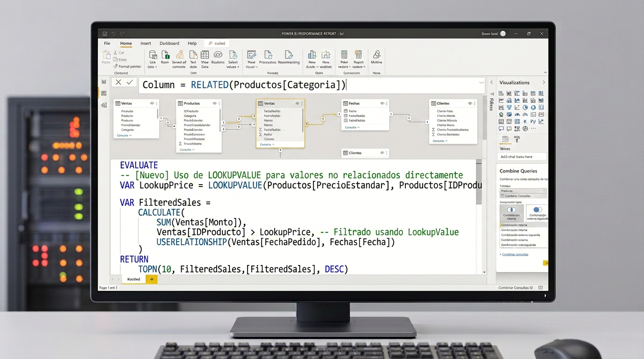This screenshot has height=359, width=644.
Task: Commit formula with the checkmark icon
Action: click(130, 82)
